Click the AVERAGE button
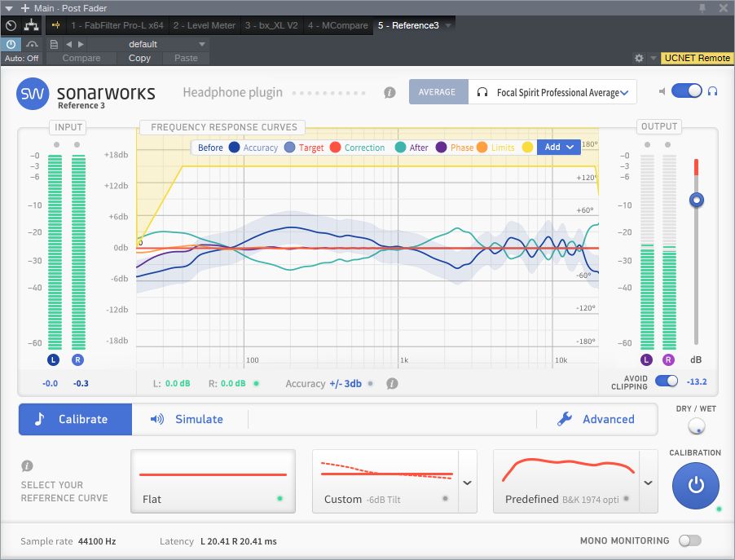The image size is (735, 560). pyautogui.click(x=437, y=92)
